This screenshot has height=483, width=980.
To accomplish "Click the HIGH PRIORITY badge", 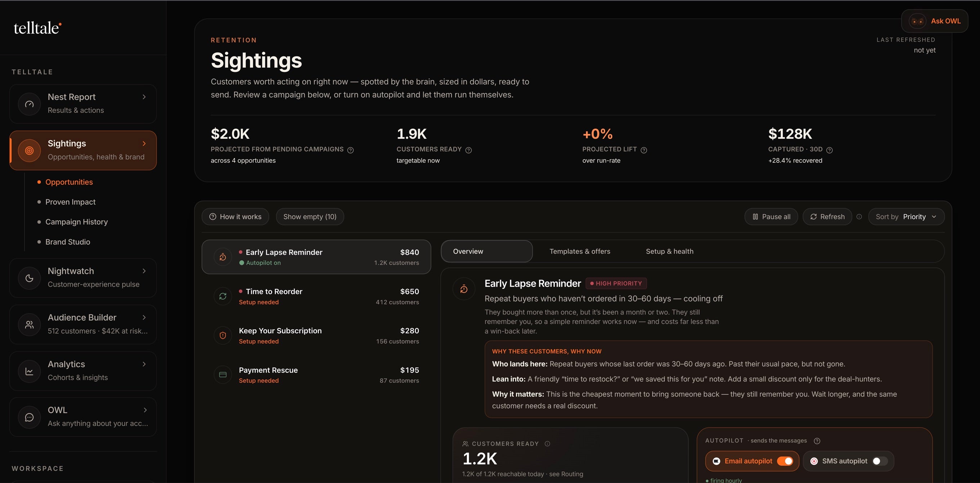I will (x=616, y=284).
